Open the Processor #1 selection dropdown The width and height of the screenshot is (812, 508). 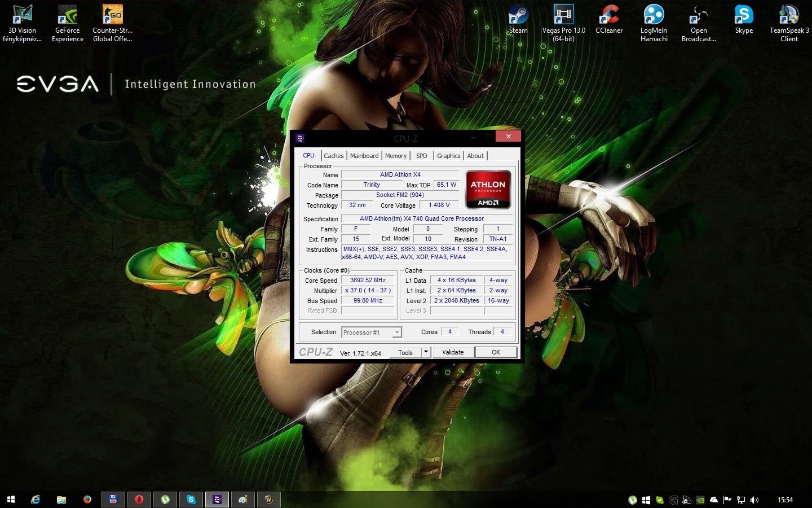372,332
